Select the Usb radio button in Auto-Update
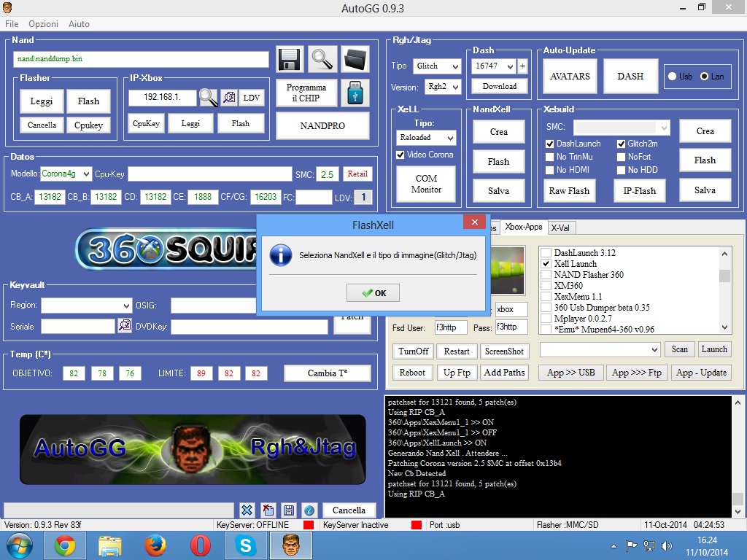 coord(672,76)
